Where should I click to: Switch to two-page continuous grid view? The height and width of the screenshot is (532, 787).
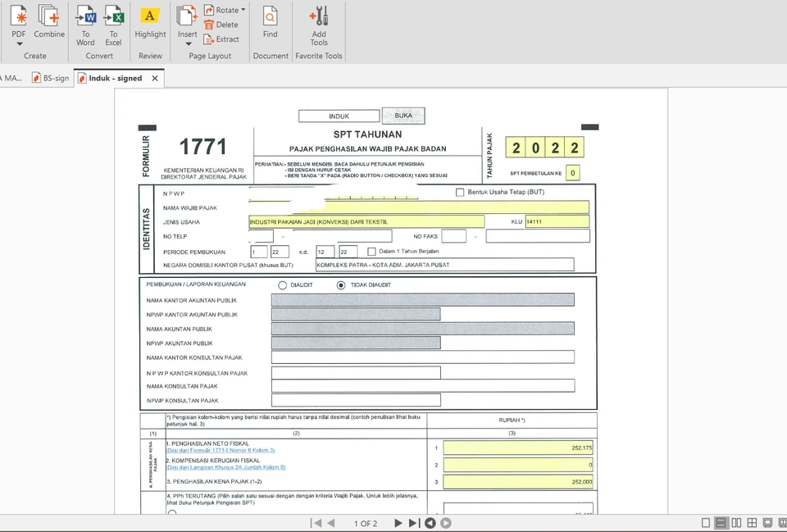click(752, 523)
